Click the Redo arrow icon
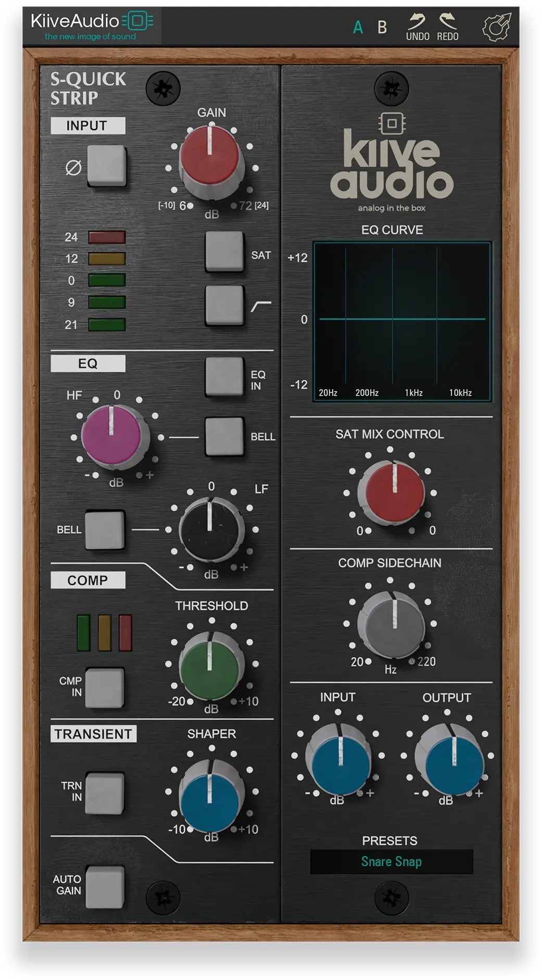This screenshot has height=980, width=542. 448,21
